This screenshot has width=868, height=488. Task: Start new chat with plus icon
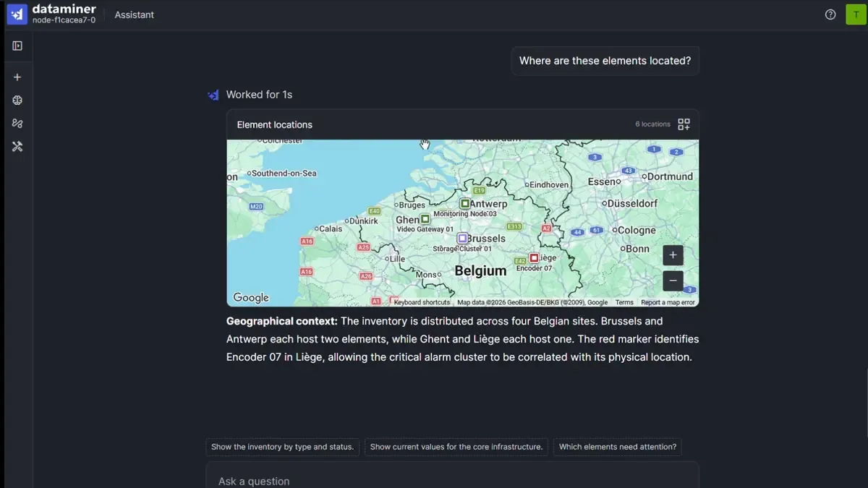[17, 77]
